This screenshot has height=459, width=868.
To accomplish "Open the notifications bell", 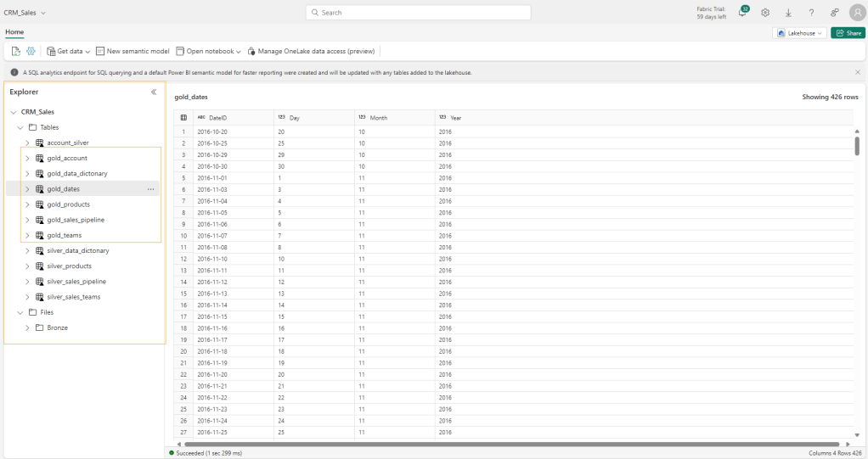I will click(741, 13).
